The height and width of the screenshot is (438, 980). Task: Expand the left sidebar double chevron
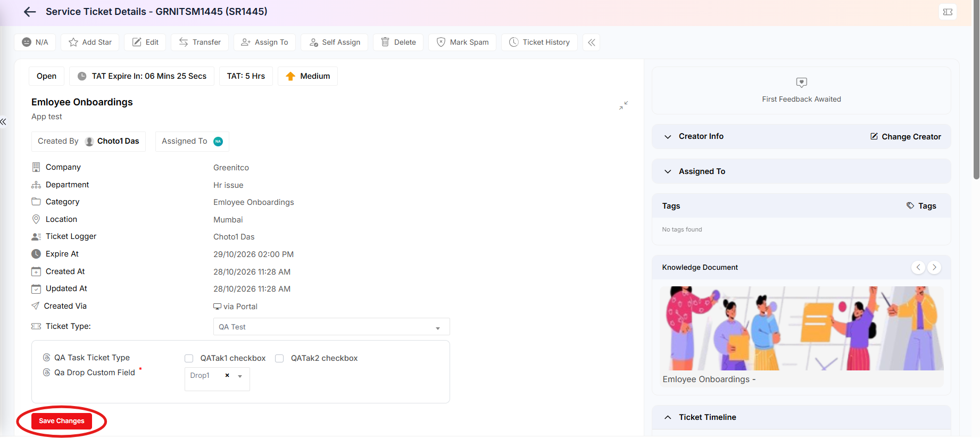(3, 122)
